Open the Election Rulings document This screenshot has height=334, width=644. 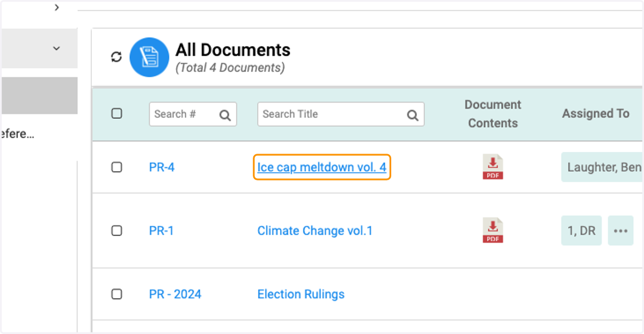tap(301, 294)
